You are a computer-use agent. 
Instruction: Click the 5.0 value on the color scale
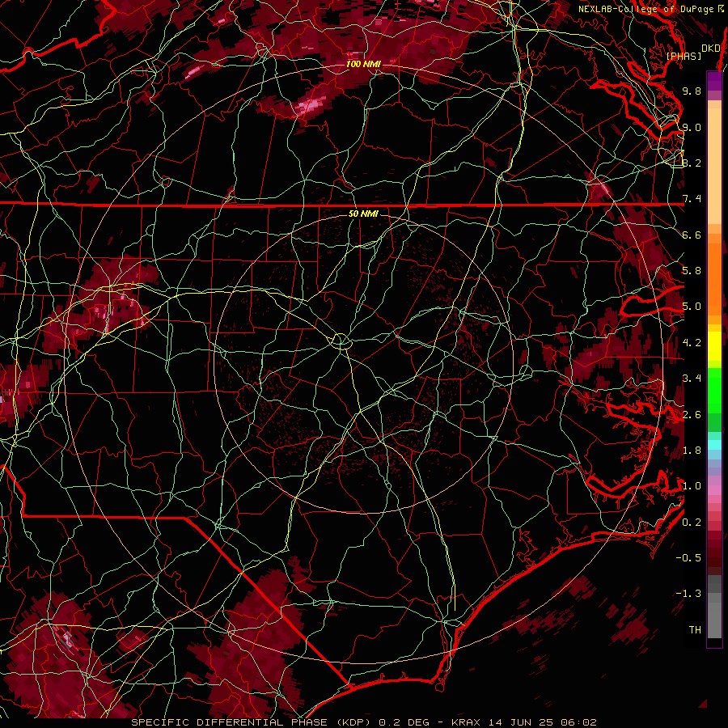692,307
